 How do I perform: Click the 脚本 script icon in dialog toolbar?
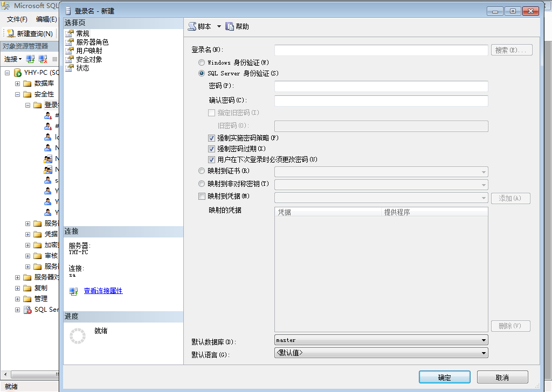[x=192, y=26]
